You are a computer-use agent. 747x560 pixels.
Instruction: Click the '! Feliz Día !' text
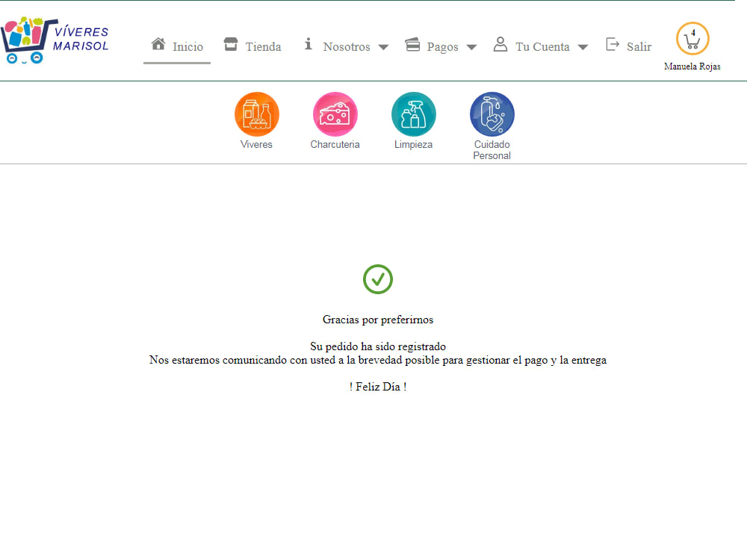tap(378, 387)
